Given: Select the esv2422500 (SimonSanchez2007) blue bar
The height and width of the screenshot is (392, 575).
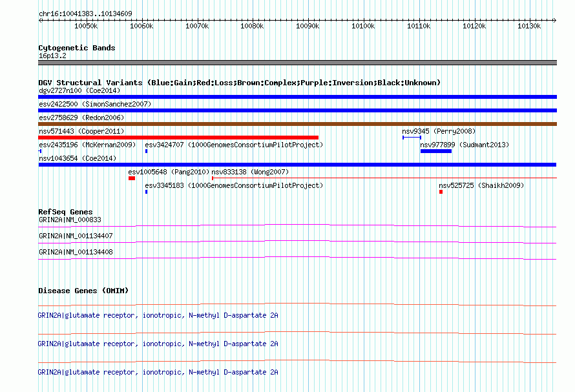Looking at the screenshot, I should 297,110.
